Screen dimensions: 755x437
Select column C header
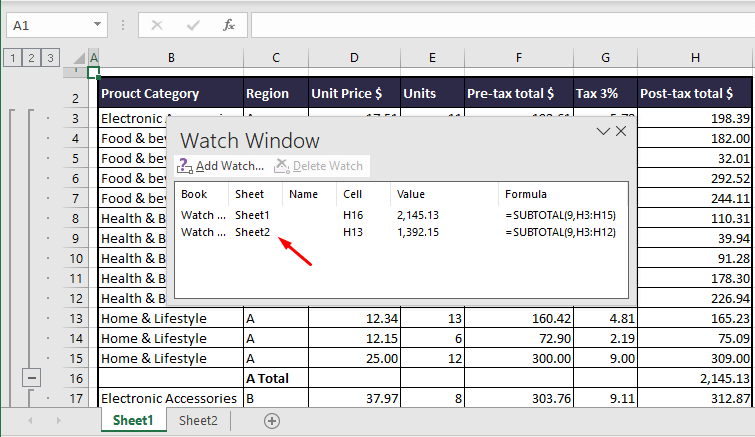[x=276, y=58]
